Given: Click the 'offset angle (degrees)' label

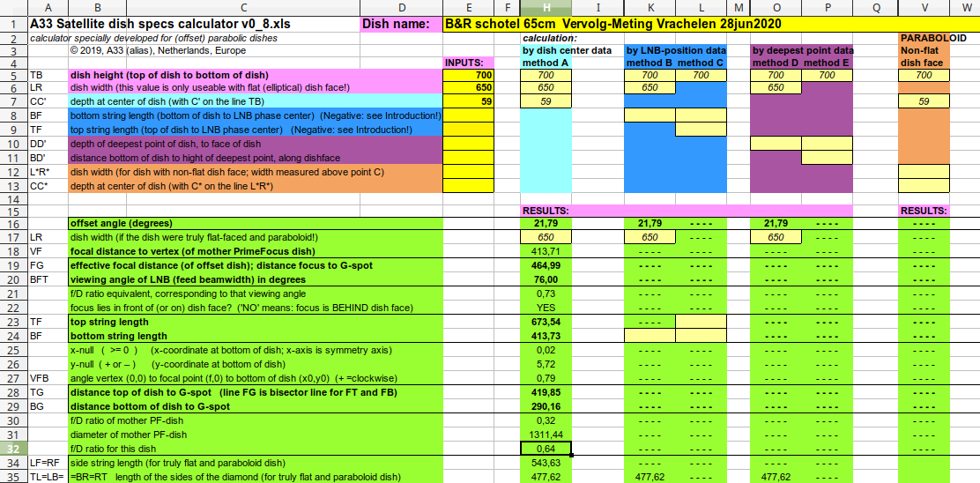Looking at the screenshot, I should 122,223.
